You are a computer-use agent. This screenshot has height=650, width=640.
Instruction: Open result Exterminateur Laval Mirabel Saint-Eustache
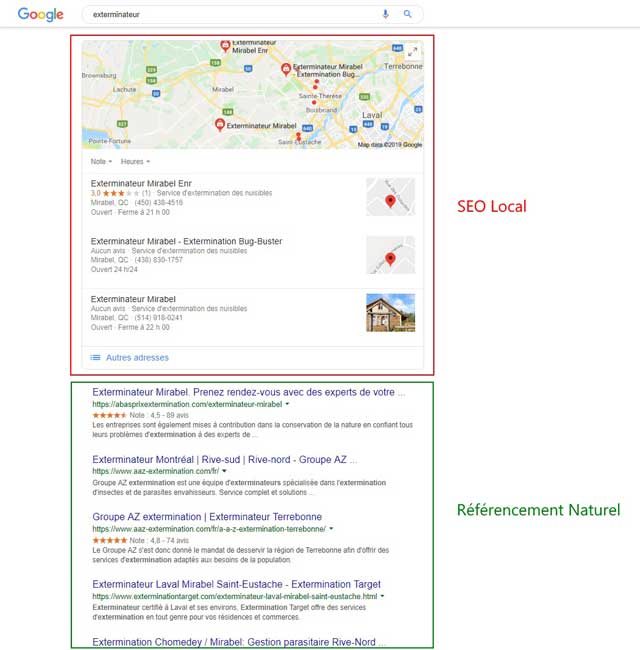tap(236, 584)
